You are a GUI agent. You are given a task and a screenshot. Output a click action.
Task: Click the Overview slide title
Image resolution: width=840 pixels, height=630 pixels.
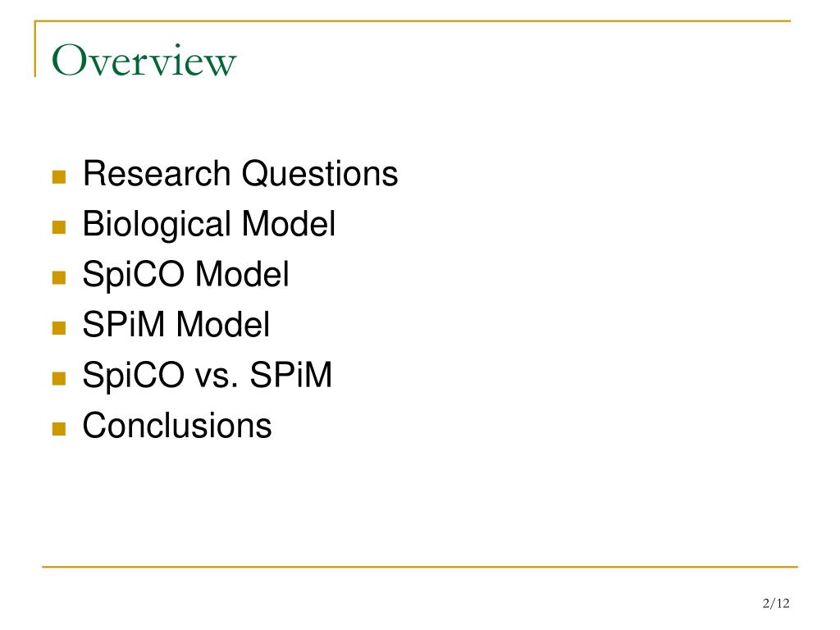[x=144, y=61]
